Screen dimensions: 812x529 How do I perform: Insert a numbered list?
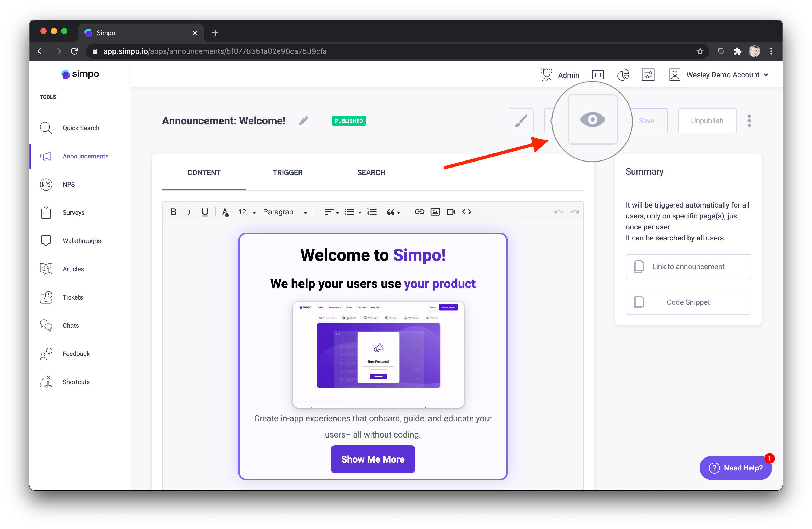pyautogui.click(x=372, y=212)
